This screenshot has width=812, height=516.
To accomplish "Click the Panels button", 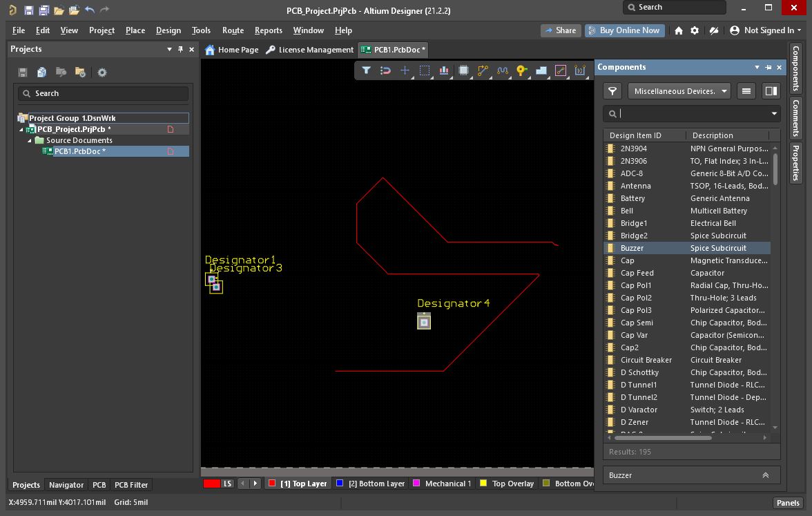I will (787, 503).
